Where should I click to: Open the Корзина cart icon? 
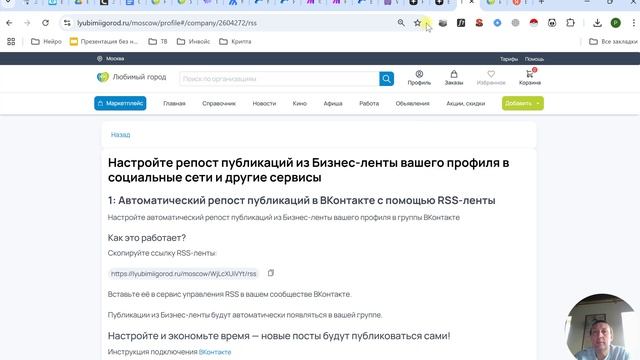point(530,78)
